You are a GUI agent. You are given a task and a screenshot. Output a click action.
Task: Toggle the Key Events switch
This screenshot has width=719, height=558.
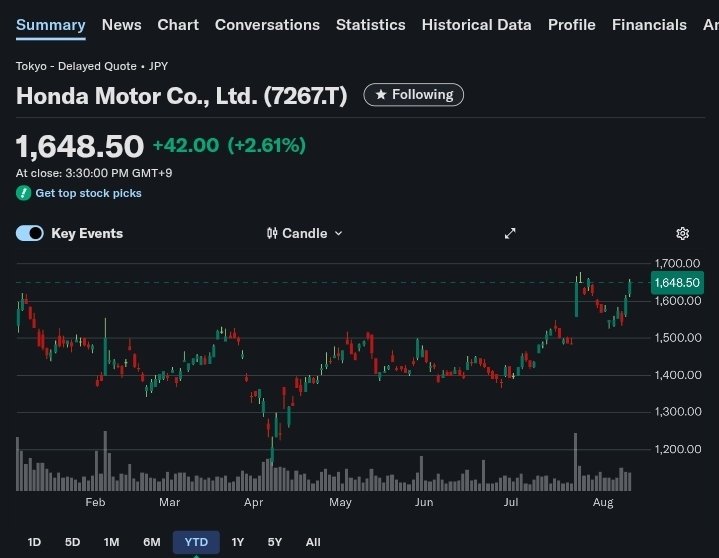pos(30,233)
